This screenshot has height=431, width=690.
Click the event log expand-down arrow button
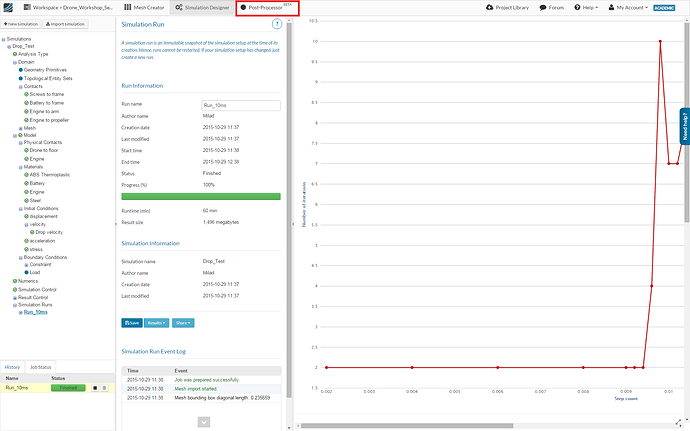click(204, 422)
